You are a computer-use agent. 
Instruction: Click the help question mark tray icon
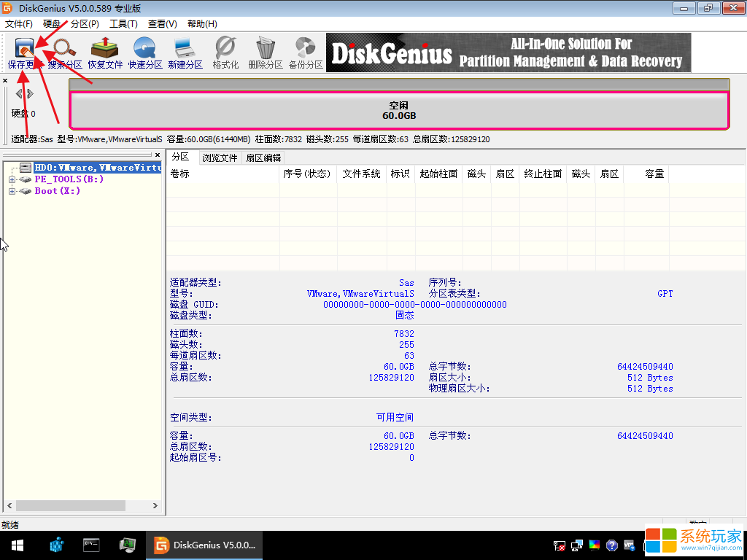pos(612,545)
